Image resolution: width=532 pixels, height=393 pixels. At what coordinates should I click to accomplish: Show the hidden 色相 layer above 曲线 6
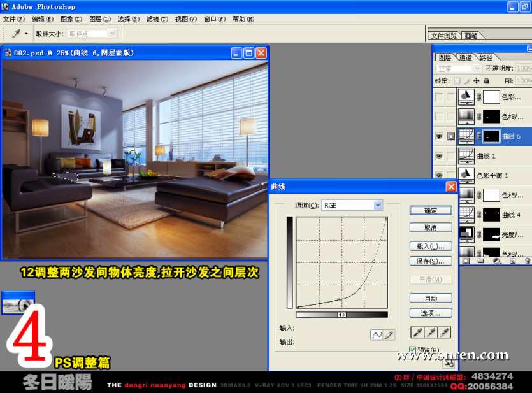[439, 117]
